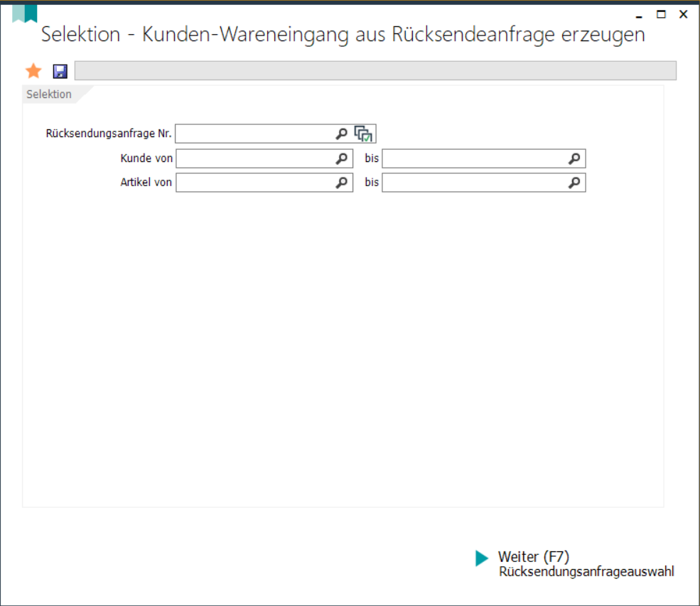This screenshot has height=606, width=700.
Task: Click the Rücksendungsanfrageauswahl caption text
Action: point(586,572)
